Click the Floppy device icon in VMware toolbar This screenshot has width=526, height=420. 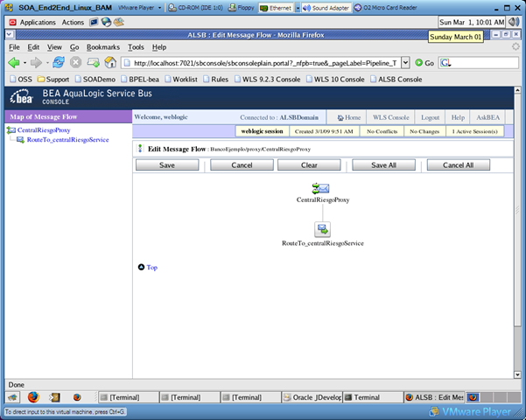coord(232,8)
